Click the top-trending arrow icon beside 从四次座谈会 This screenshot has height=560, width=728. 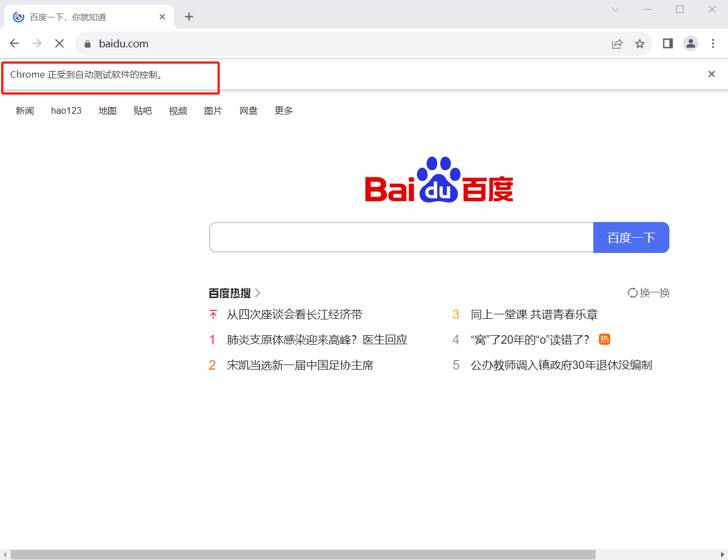[213, 314]
